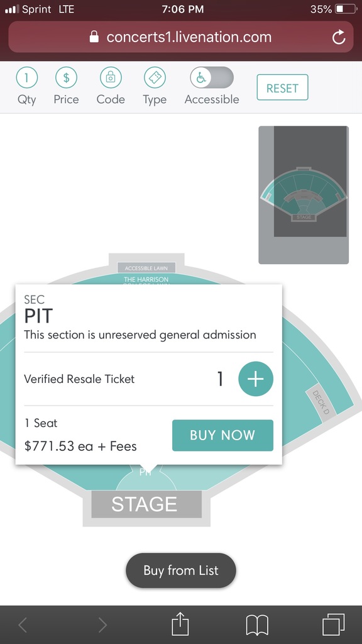The height and width of the screenshot is (644, 362).
Task: Reload the page with refresh icon
Action: pyautogui.click(x=339, y=37)
